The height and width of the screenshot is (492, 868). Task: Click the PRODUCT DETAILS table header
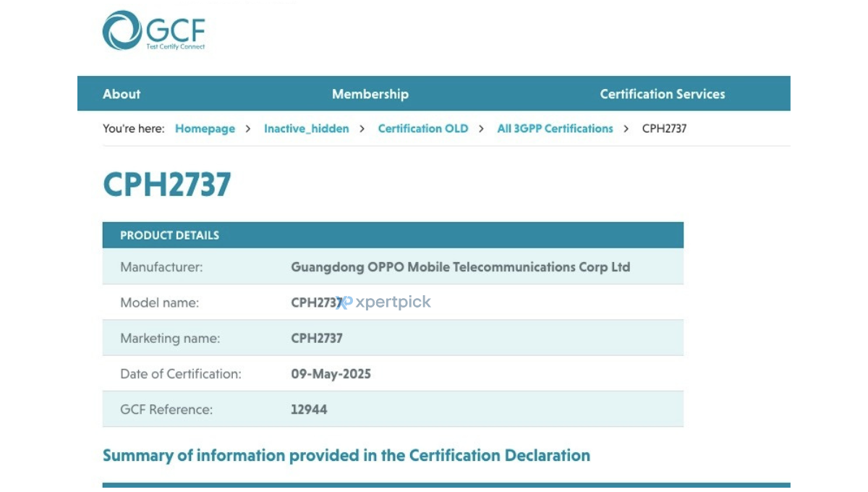click(x=393, y=235)
